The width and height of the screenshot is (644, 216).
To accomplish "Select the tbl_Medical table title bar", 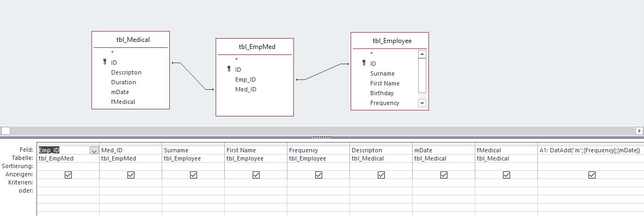I will pos(131,40).
